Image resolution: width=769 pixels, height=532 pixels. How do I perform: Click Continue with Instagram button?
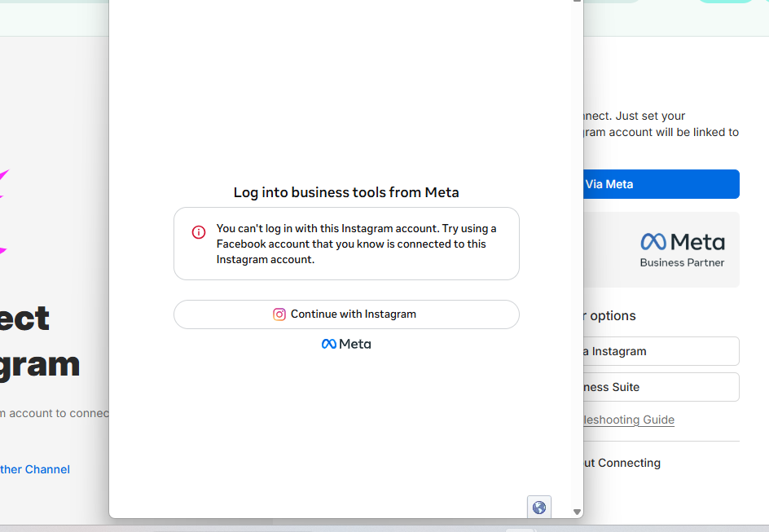[x=346, y=314]
